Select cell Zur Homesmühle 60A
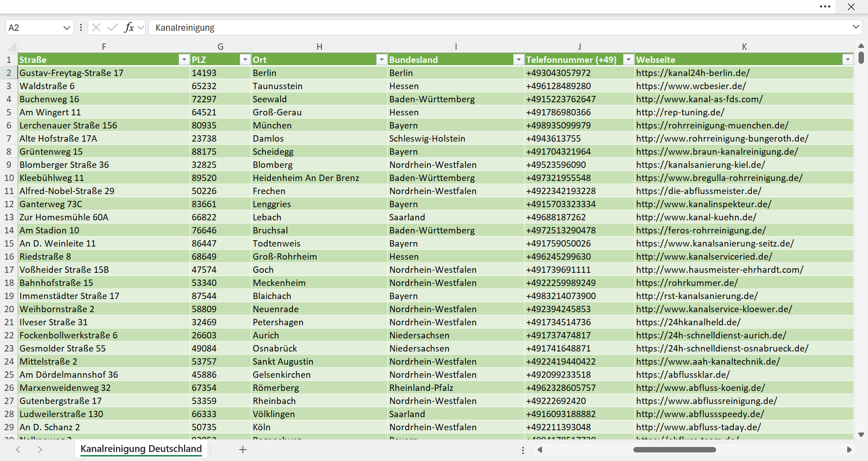 [x=104, y=217]
